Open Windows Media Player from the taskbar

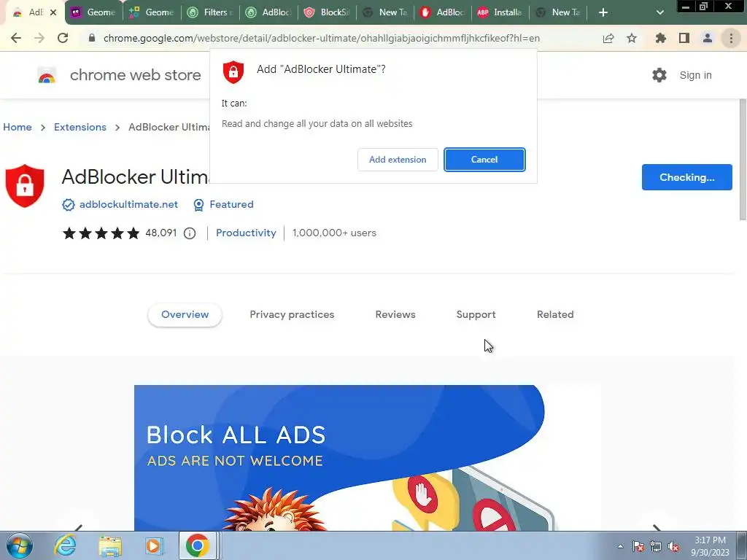pos(153,545)
